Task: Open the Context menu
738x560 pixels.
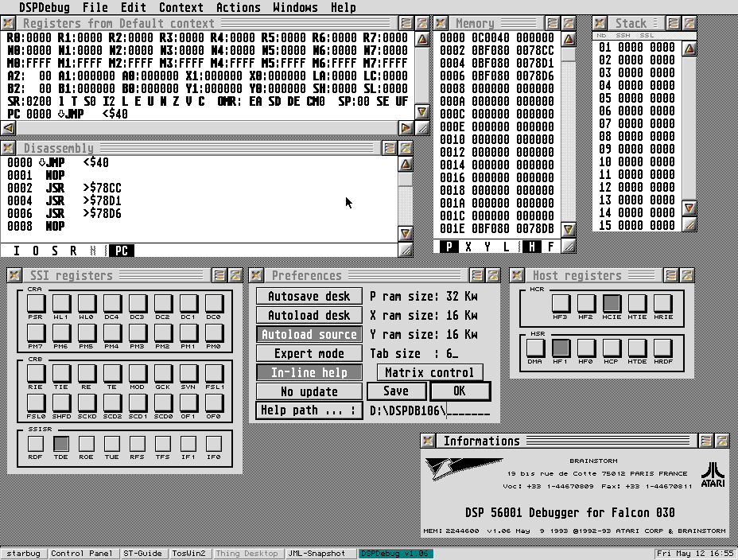Action: (181, 7)
